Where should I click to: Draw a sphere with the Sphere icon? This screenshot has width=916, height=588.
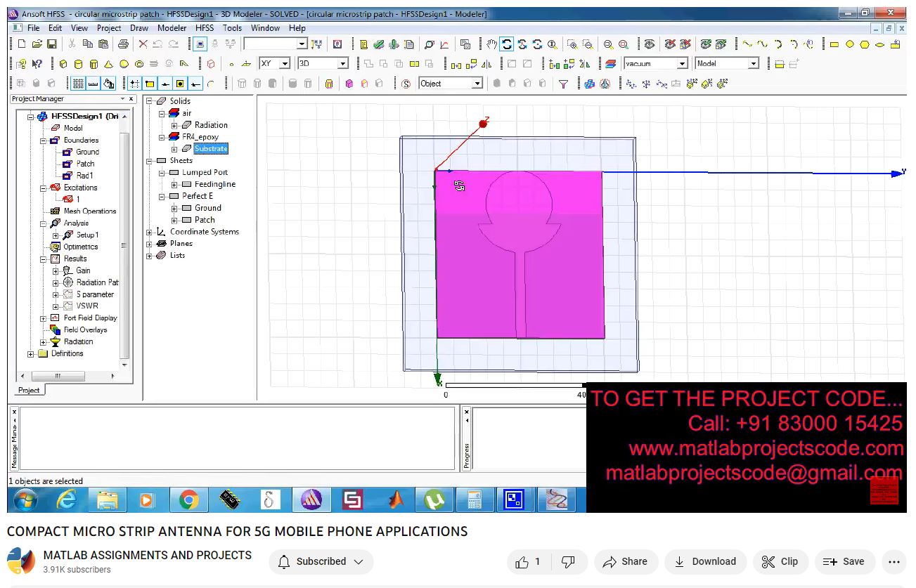coord(124,64)
